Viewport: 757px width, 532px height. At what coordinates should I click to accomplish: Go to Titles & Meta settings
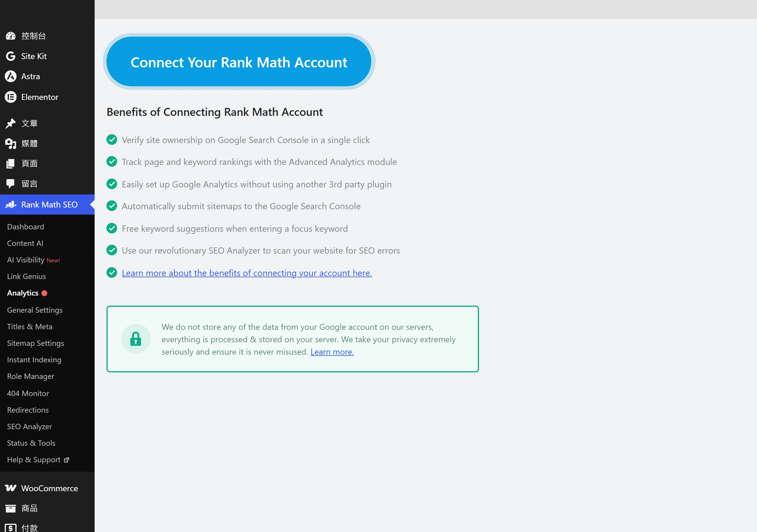pyautogui.click(x=30, y=327)
